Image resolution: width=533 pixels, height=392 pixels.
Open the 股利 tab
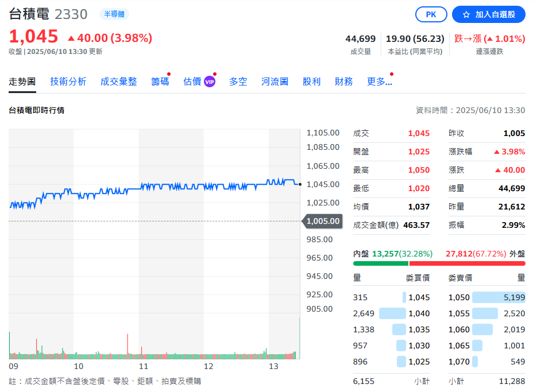311,81
